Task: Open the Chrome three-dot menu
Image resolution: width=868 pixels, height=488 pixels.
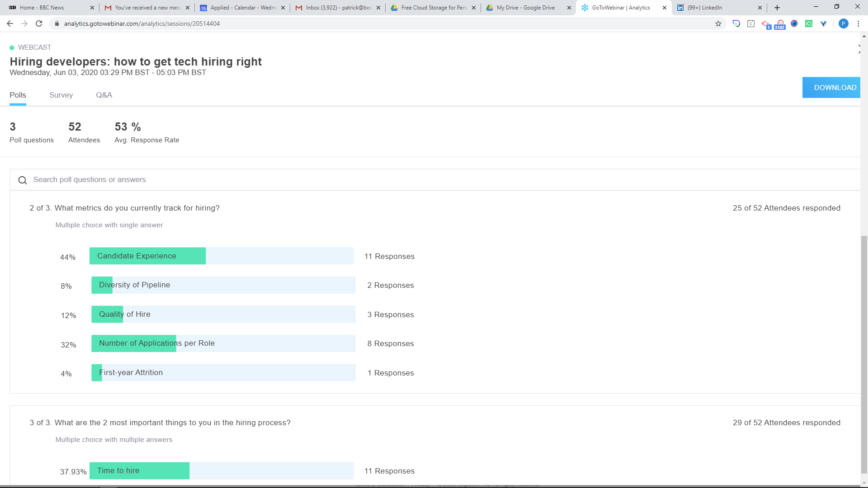Action: [x=858, y=23]
